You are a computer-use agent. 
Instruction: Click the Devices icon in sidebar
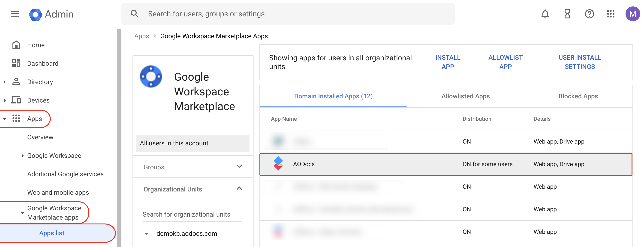(x=16, y=100)
